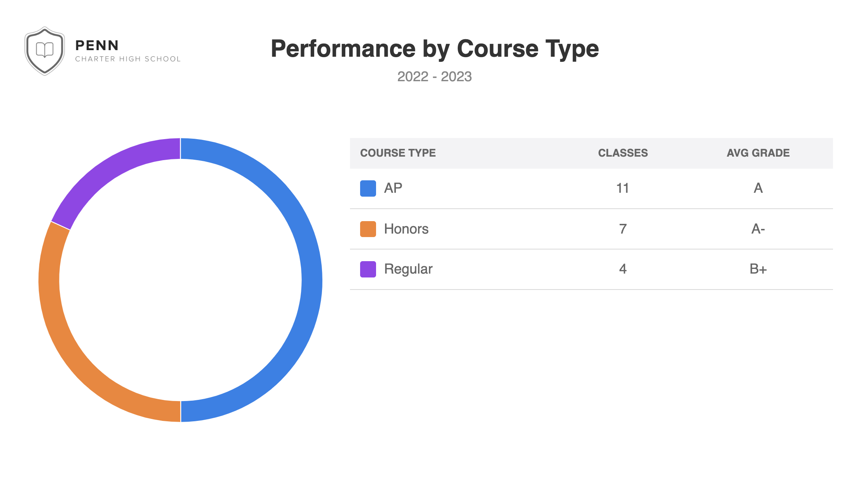Select the AP row label

(393, 188)
